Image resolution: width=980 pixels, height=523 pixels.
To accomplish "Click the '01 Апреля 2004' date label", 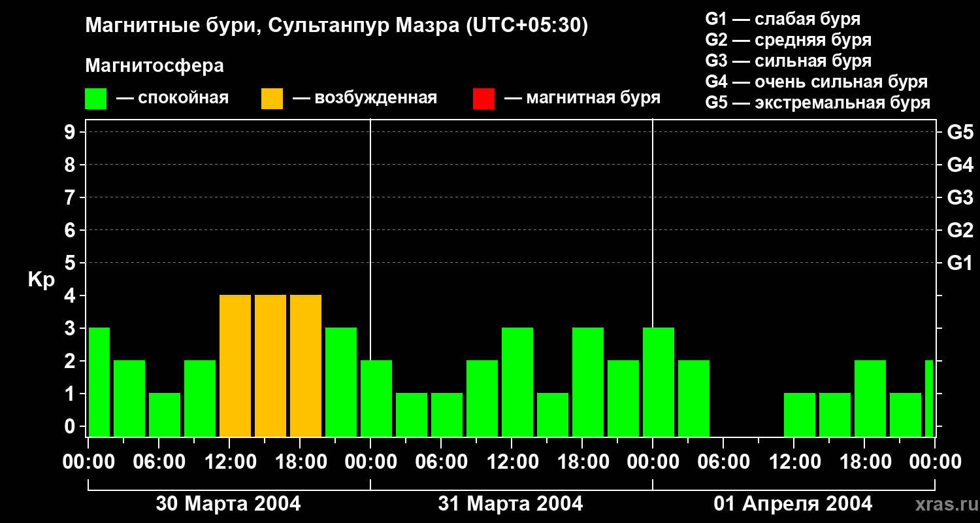I will point(792,503).
